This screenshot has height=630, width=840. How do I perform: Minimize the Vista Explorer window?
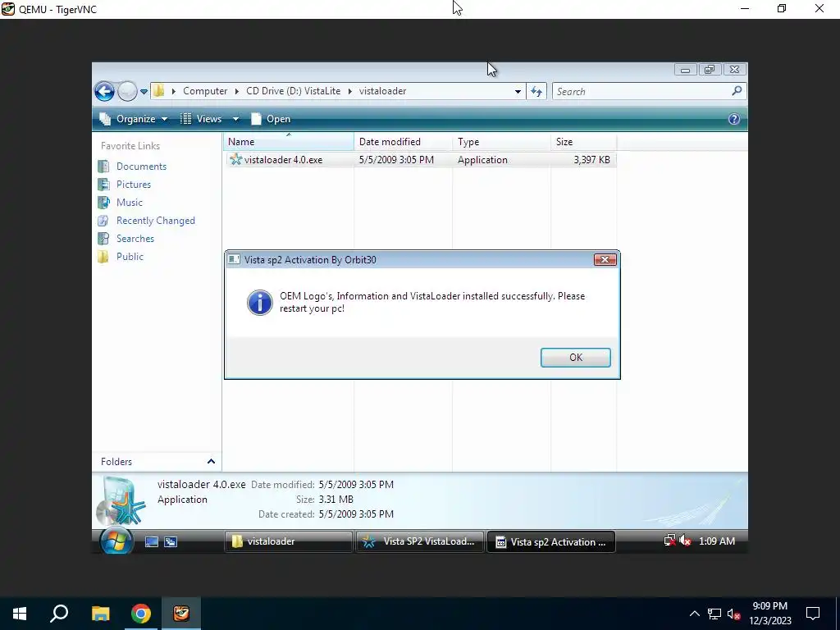tap(685, 70)
